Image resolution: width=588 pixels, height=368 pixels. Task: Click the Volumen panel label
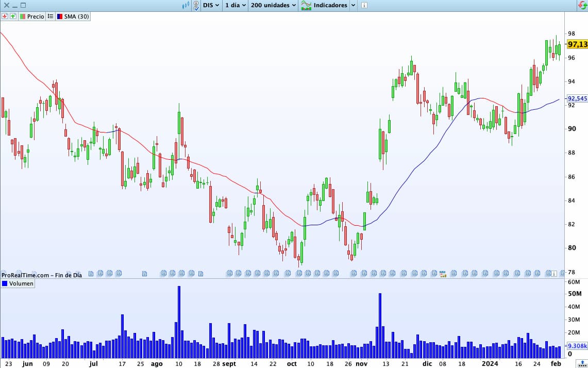(x=21, y=283)
